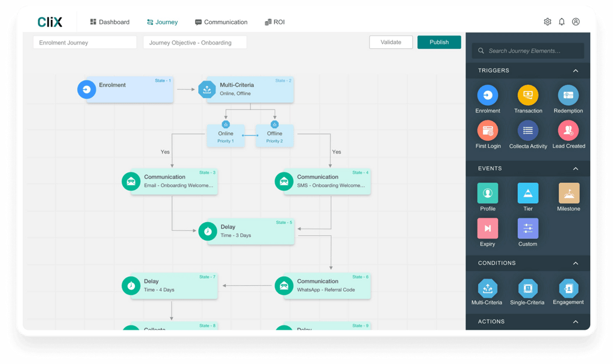Click the 'SMS - Onboarding Welcome...' text
The height and width of the screenshot is (364, 613).
click(331, 185)
